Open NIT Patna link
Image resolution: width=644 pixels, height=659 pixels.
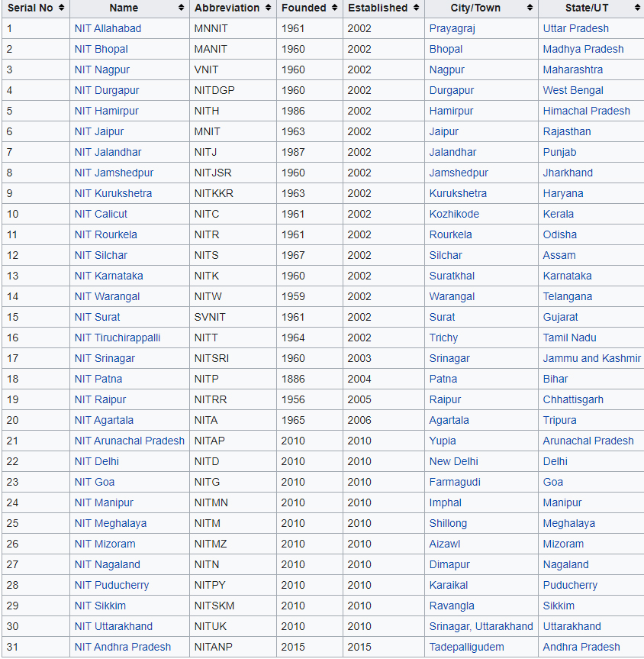coord(98,379)
